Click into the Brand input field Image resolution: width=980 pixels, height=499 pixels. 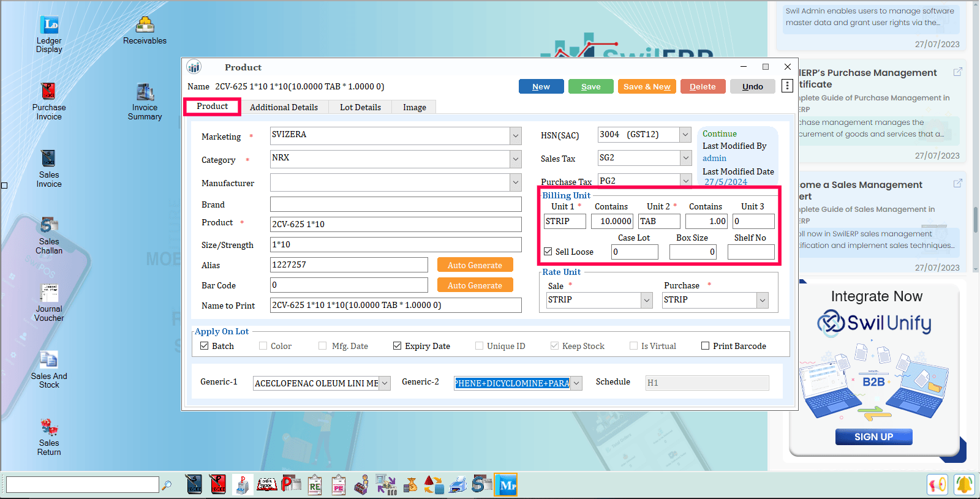[396, 204]
